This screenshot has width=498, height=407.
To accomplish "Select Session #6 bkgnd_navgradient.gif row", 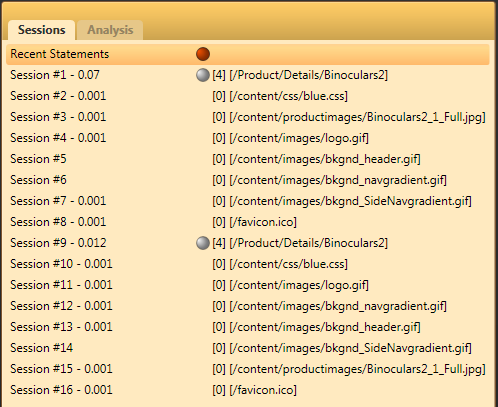I will pyautogui.click(x=248, y=180).
